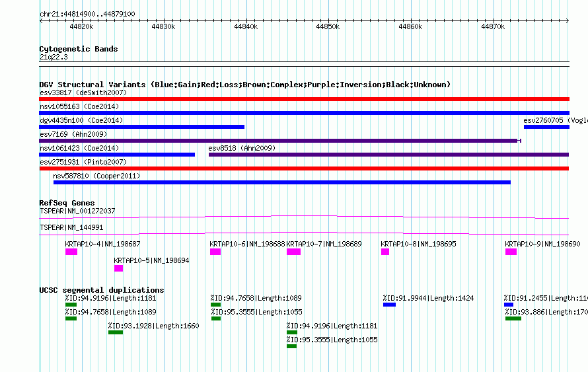Image resolution: width=588 pixels, height=372 pixels.
Task: Click the esv2751931 (Pinto2007) label
Action: tap(83, 162)
